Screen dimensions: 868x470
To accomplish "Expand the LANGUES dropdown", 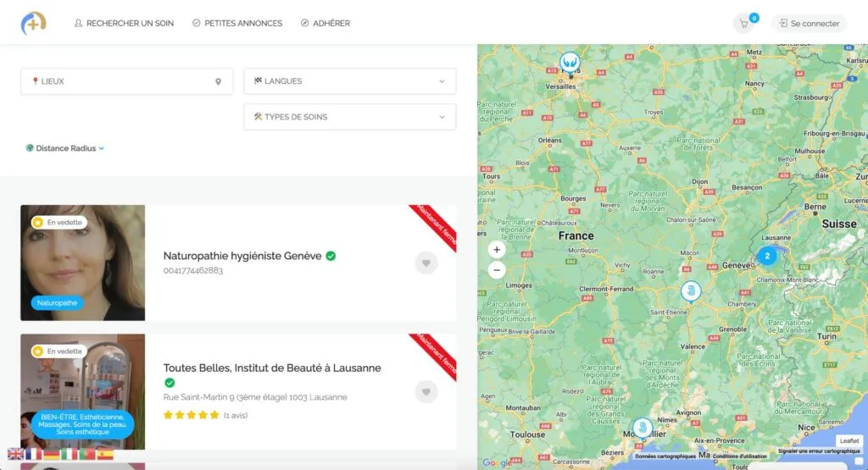I will tap(349, 81).
